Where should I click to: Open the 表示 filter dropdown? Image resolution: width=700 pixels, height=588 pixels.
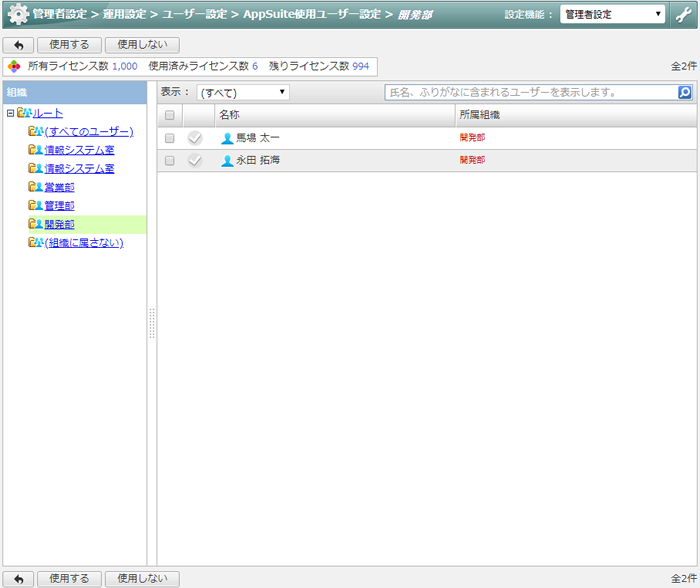click(243, 92)
